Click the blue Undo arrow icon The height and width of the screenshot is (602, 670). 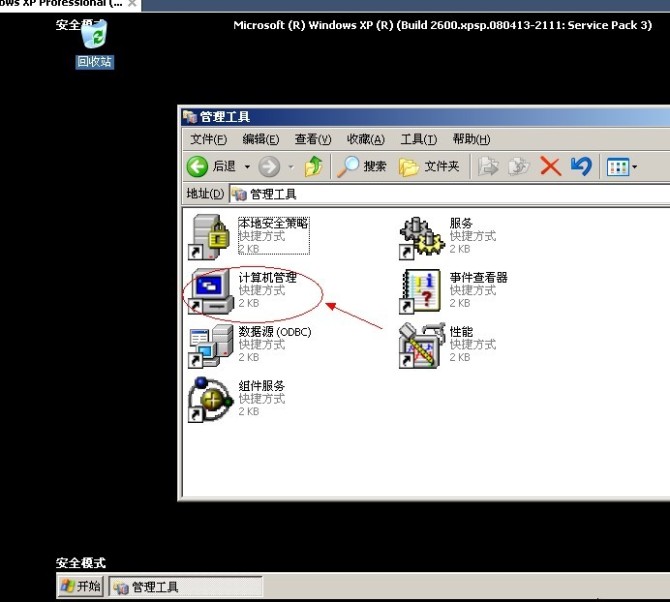(x=581, y=166)
